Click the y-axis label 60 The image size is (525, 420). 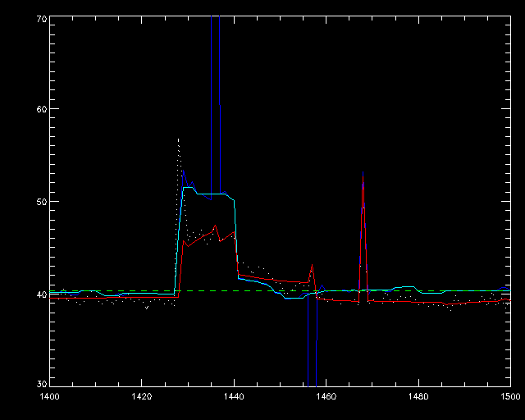[x=42, y=108]
